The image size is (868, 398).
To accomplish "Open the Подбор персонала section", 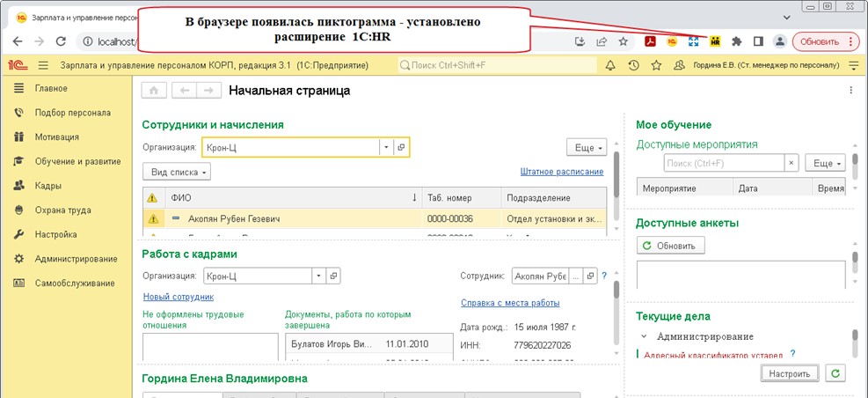I will [x=72, y=113].
